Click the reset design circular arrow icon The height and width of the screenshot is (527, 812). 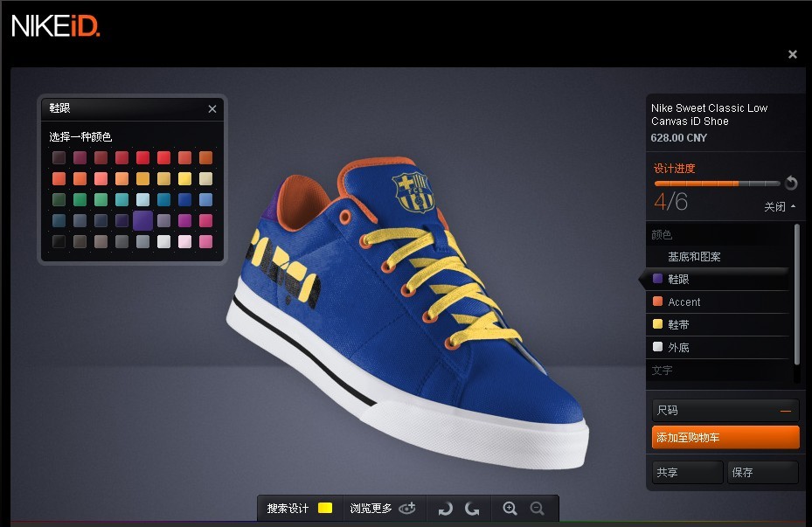791,183
